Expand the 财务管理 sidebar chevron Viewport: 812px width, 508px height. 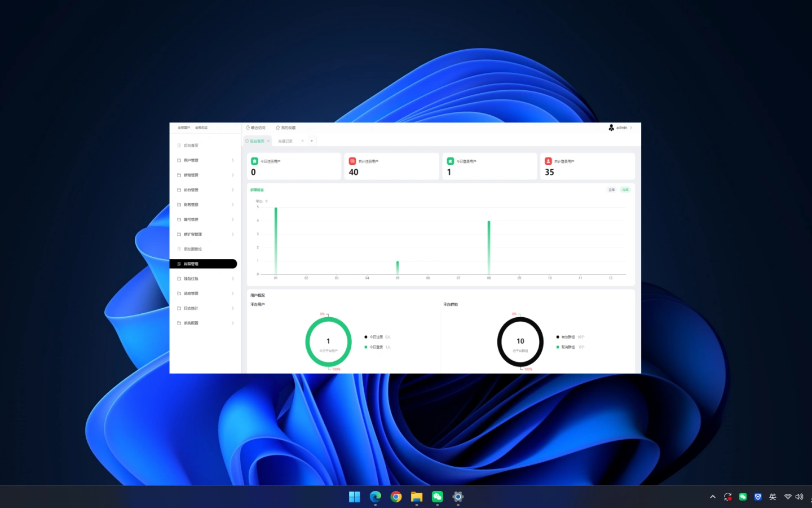(233, 205)
